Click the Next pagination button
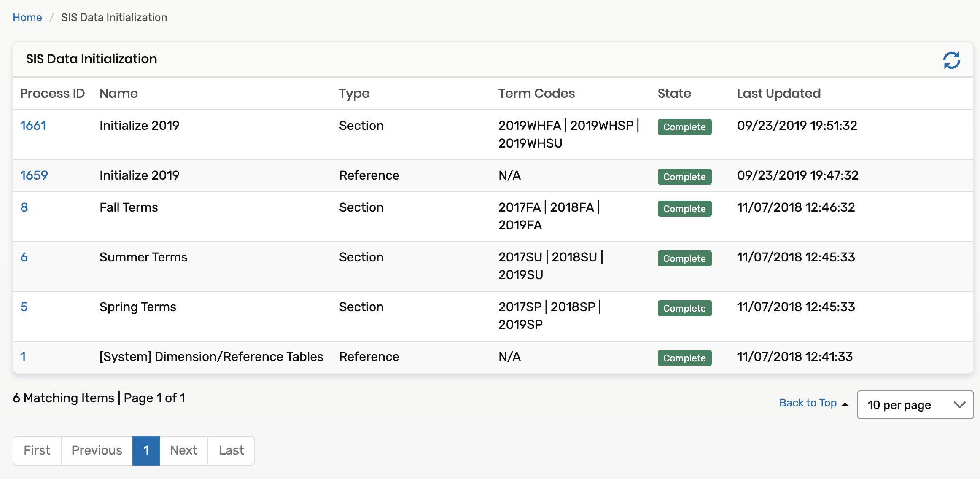Screen dimensions: 980x479 (x=184, y=450)
